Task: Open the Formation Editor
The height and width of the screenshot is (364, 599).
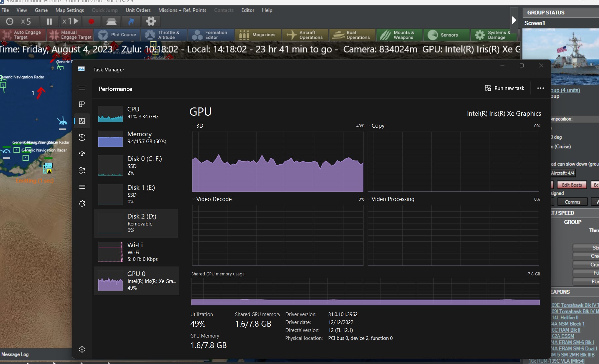Action: tap(211, 35)
